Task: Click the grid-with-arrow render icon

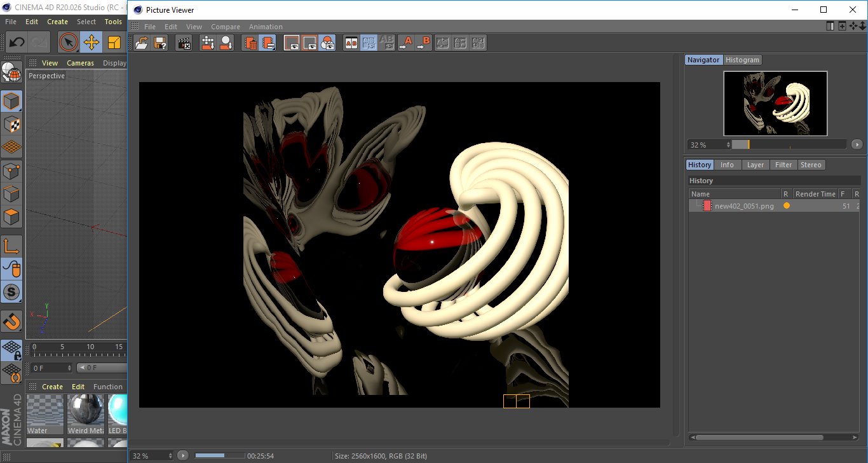Action: [208, 43]
